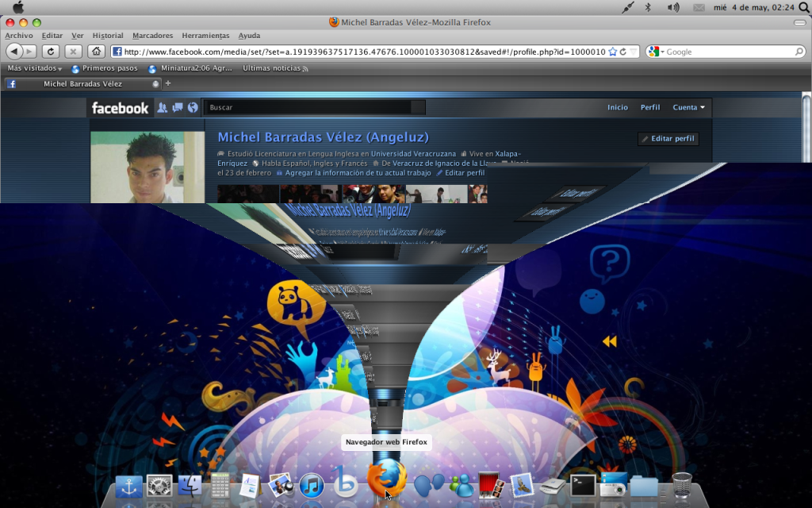Click Agregar la información de tu actual trabajo
Screen dimensions: 812x508
point(358,173)
